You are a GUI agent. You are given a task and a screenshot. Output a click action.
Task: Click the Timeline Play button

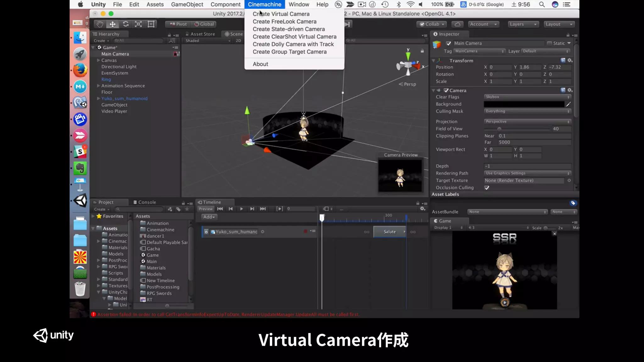[x=241, y=209]
